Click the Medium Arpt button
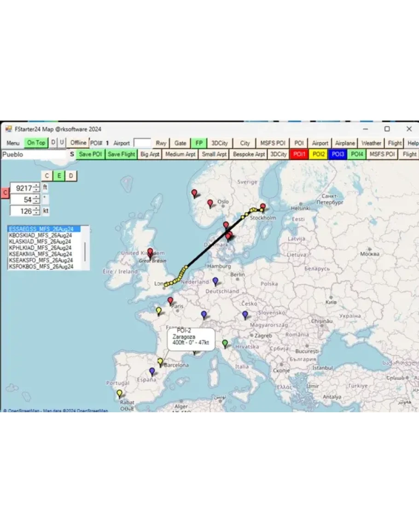Image resolution: width=419 pixels, height=532 pixels. [180, 154]
